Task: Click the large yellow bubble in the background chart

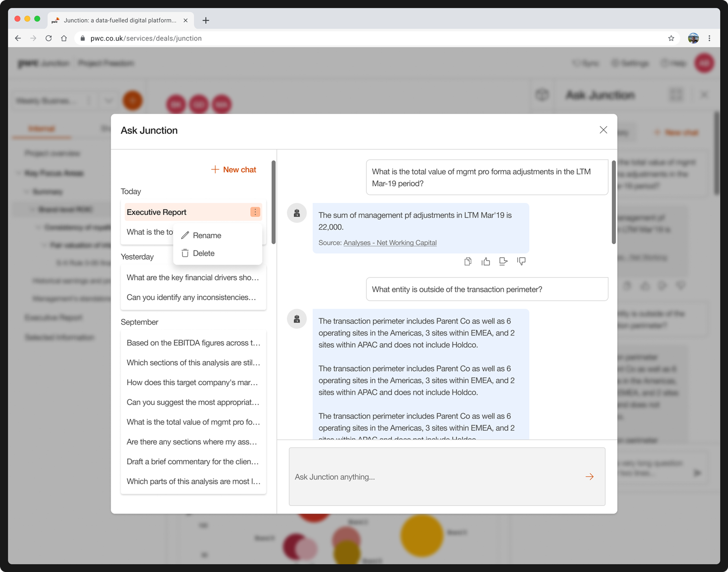Action: (422, 535)
